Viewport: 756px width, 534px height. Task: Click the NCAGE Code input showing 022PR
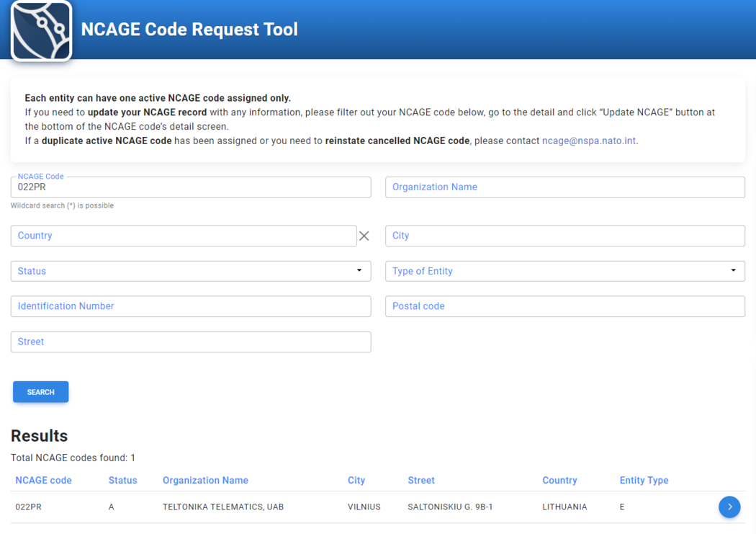(x=190, y=187)
